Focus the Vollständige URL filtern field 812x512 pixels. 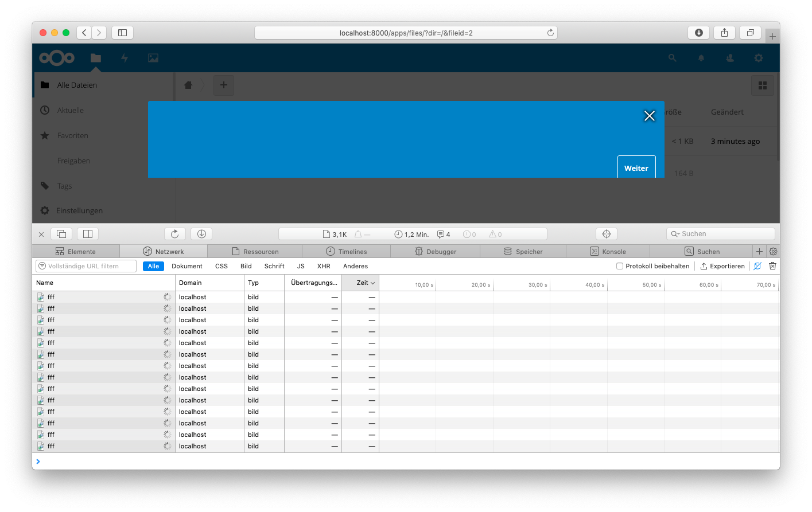tap(86, 266)
